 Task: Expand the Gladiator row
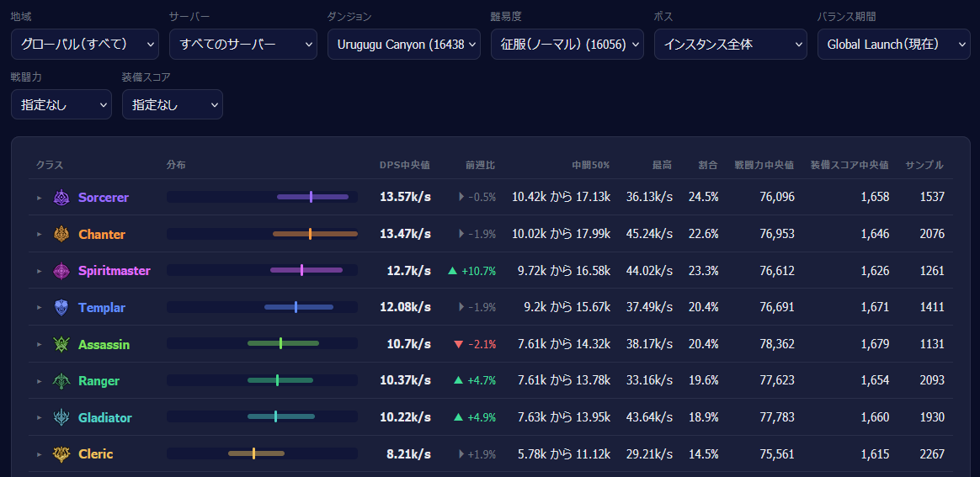(40, 417)
